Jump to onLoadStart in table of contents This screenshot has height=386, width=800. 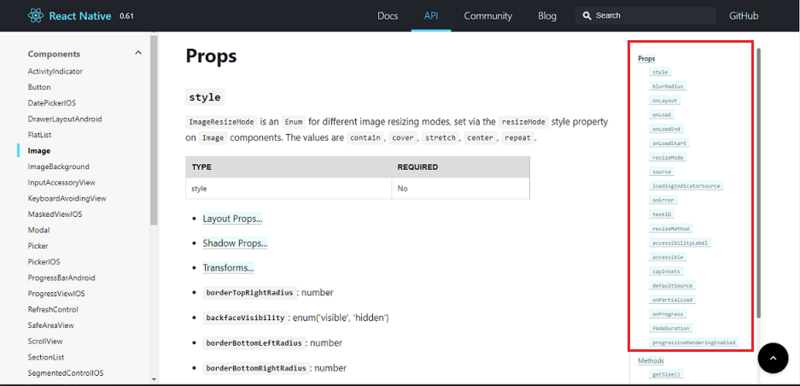click(669, 143)
